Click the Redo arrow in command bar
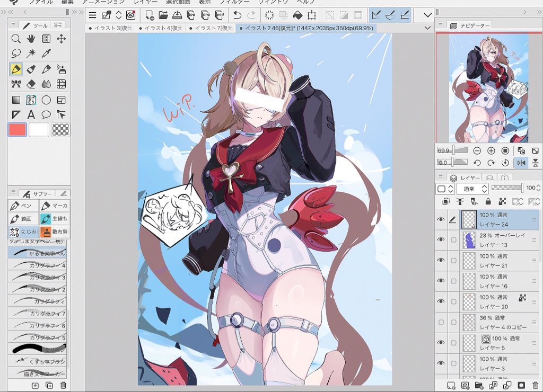The image size is (543, 392). pos(251,15)
